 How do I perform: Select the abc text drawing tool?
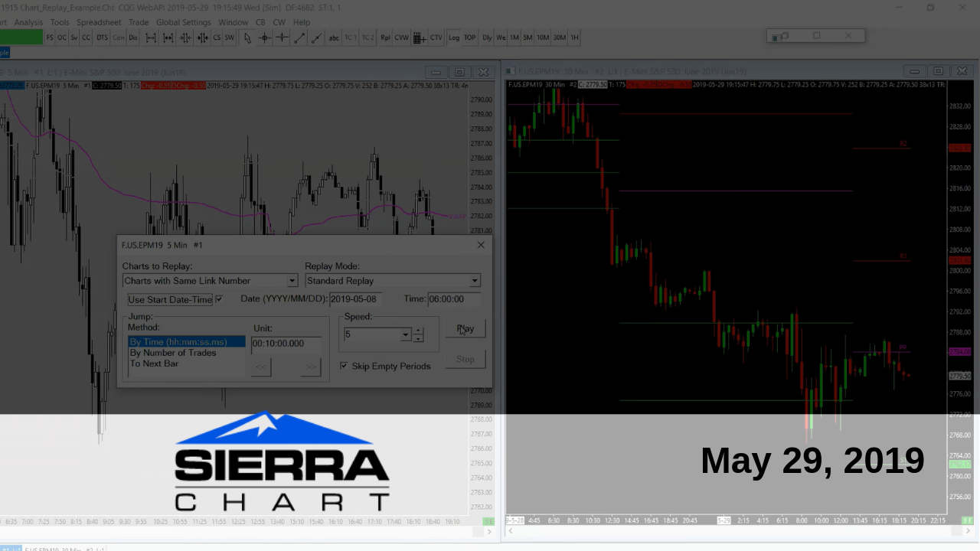pos(334,37)
